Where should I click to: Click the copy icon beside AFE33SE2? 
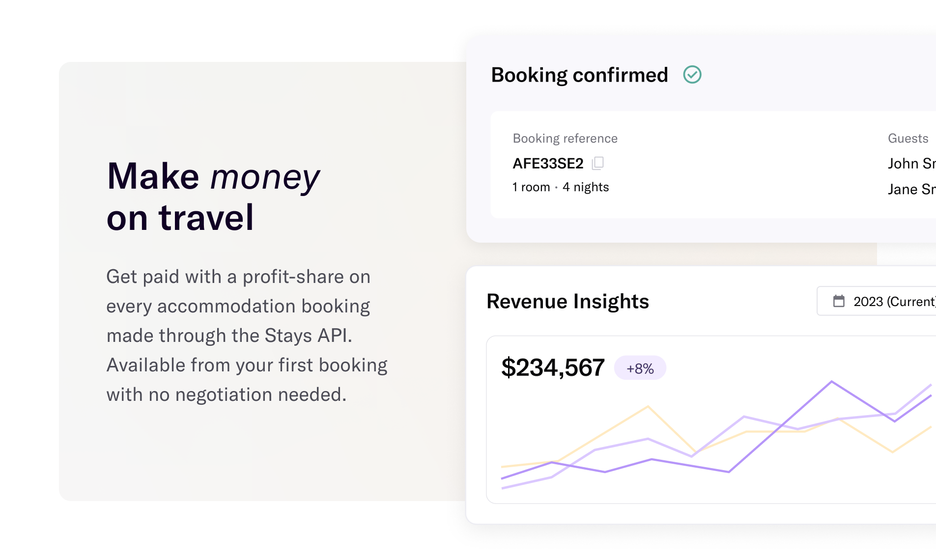pos(598,163)
